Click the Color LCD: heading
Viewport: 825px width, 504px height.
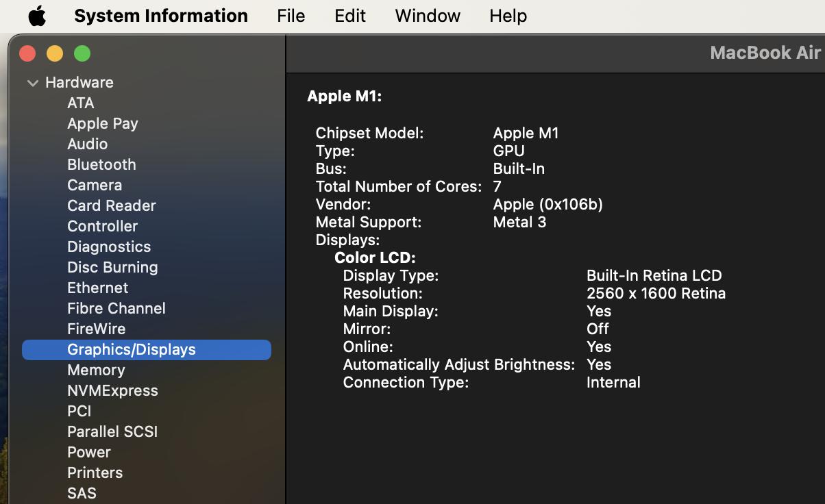click(x=375, y=257)
